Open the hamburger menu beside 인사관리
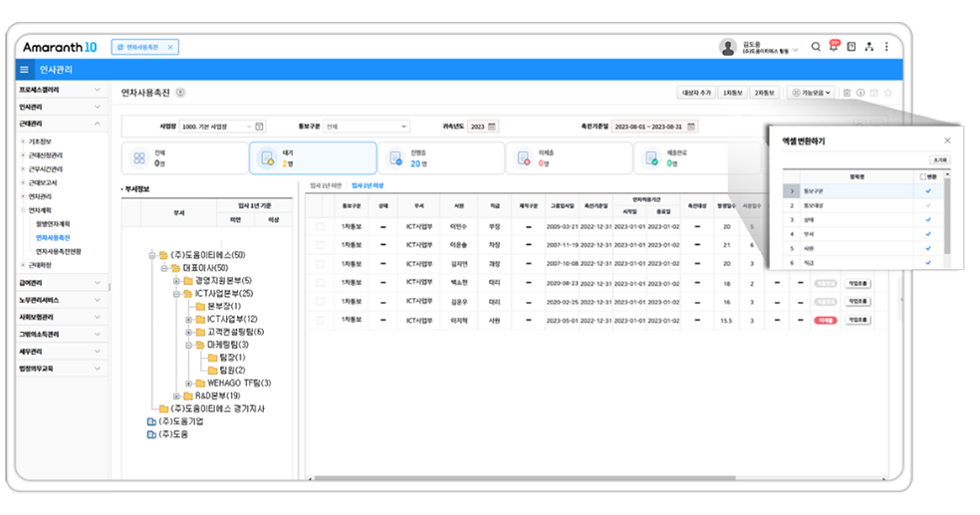The width and height of the screenshot is (980, 515). 25,70
